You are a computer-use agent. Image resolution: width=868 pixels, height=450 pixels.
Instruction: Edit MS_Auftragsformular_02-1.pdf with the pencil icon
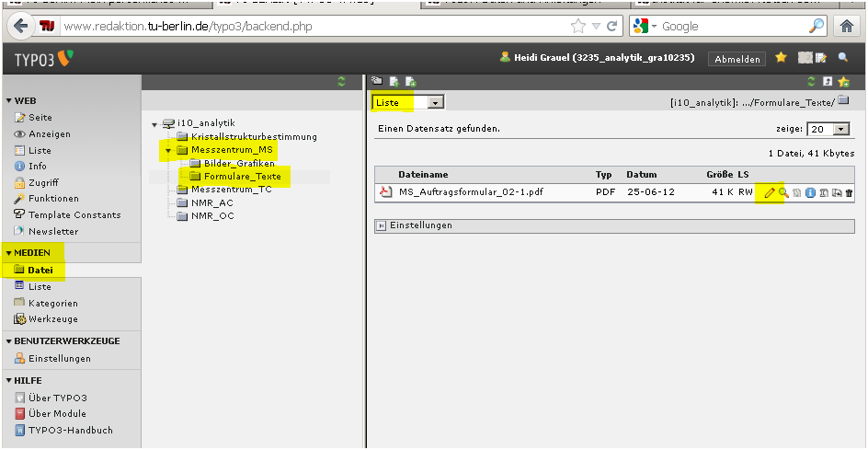point(770,193)
